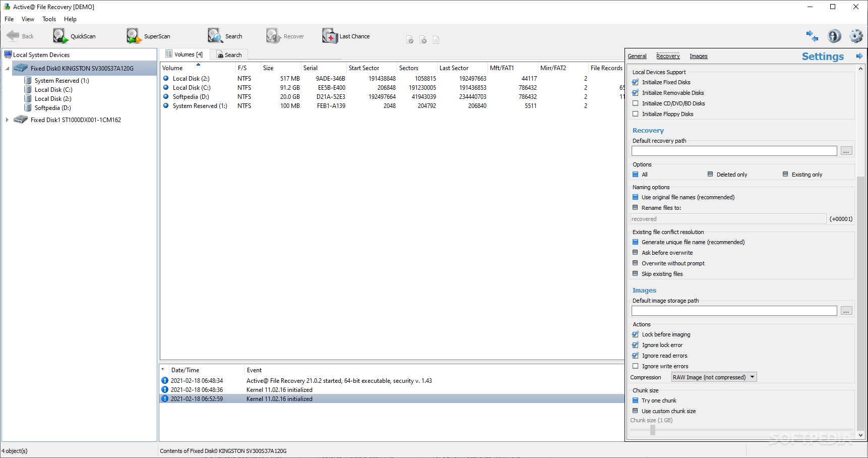
Task: Click the settings gear icon
Action: coord(855,36)
